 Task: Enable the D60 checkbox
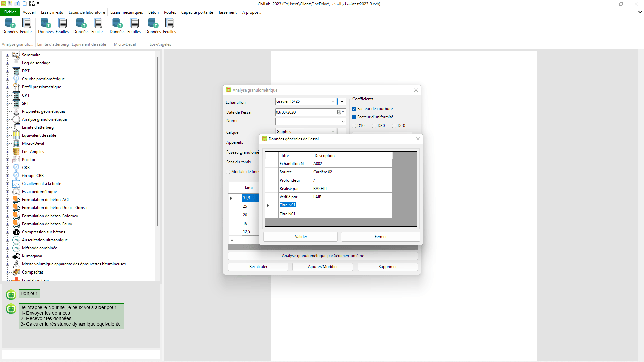[x=394, y=126]
